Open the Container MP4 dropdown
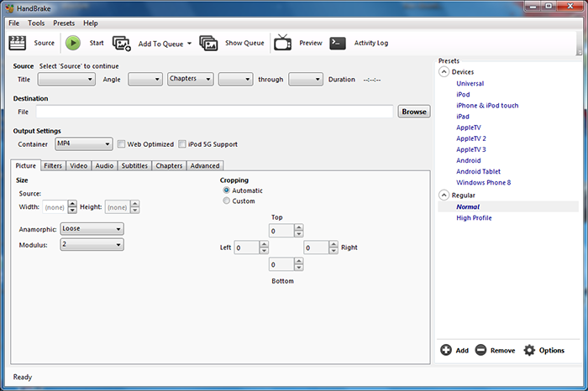This screenshot has height=391, width=588. 82,144
